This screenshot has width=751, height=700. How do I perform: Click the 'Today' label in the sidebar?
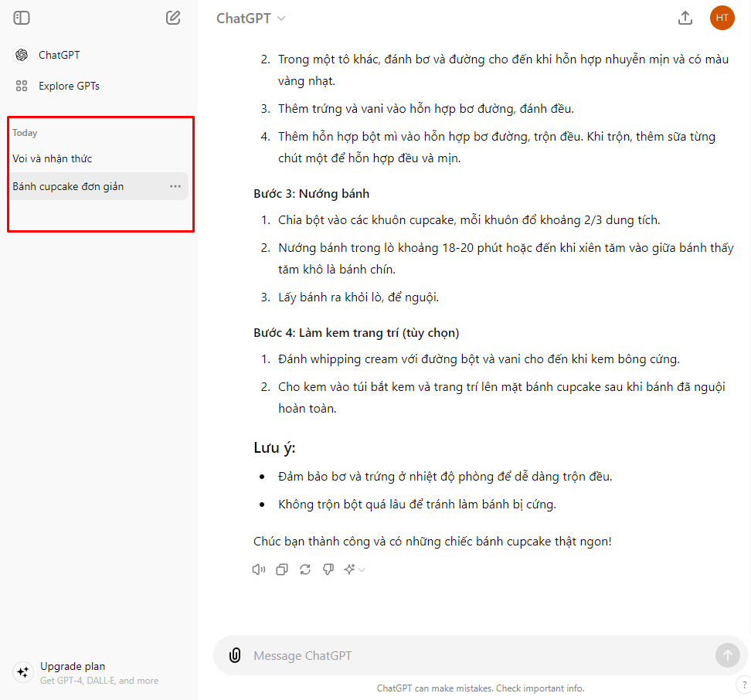coord(25,133)
